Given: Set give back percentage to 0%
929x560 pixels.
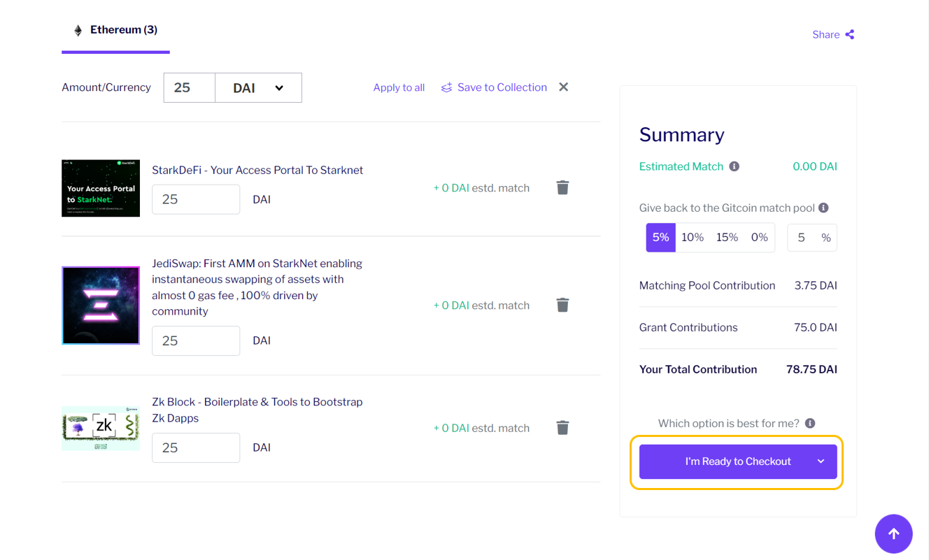Looking at the screenshot, I should pyautogui.click(x=759, y=238).
